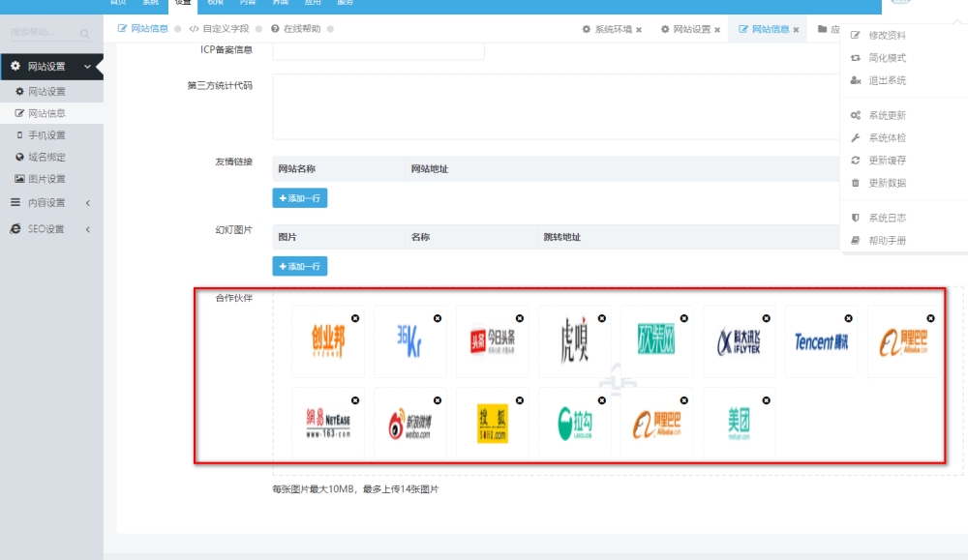Select the Tencent logo thumbnail

pyautogui.click(x=821, y=341)
